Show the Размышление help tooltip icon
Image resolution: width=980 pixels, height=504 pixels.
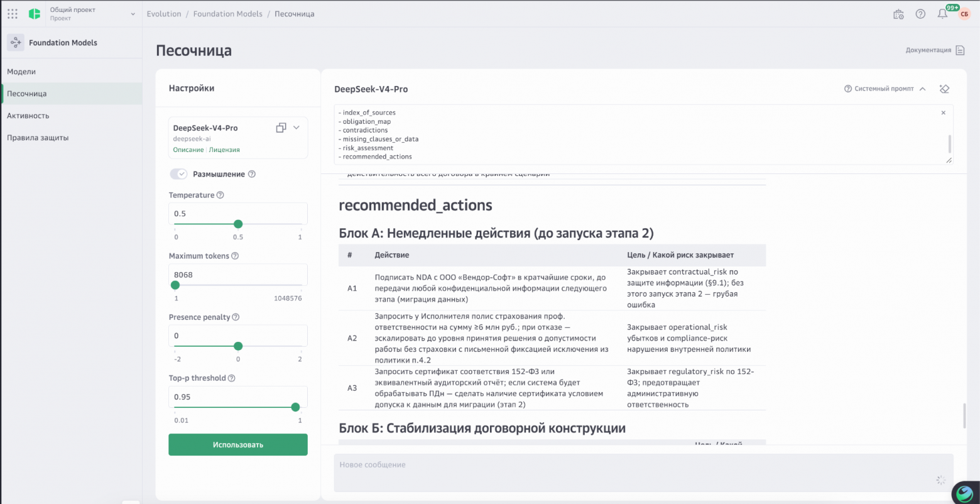click(x=252, y=174)
